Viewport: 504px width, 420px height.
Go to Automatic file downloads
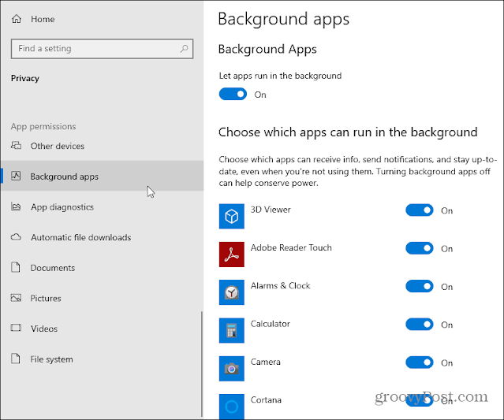tap(102, 237)
